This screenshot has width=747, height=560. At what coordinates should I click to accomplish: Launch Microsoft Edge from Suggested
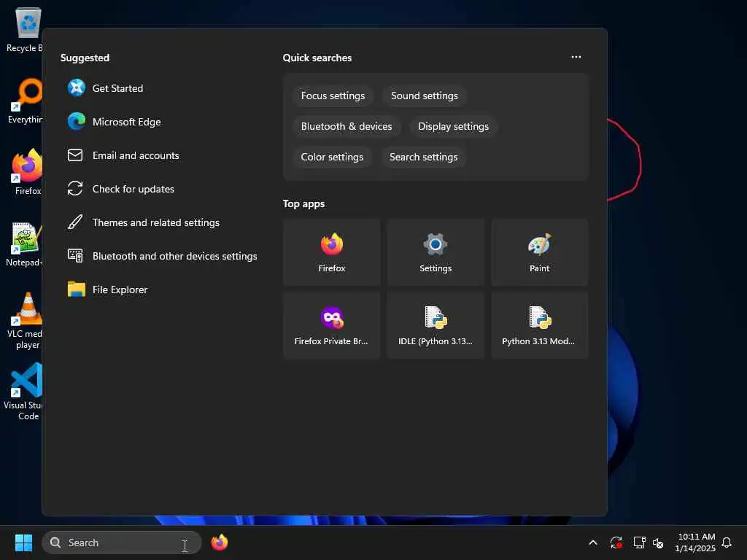[115, 122]
